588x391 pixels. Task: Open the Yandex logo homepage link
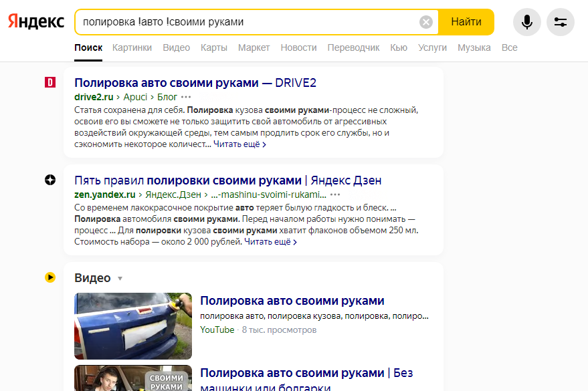(x=36, y=21)
